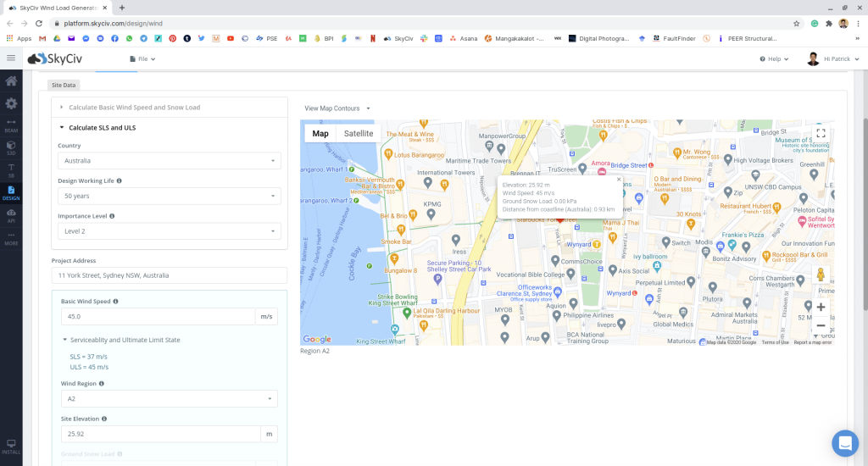Image resolution: width=868 pixels, height=466 pixels.
Task: Click the Street View pegman icon
Action: pyautogui.click(x=820, y=275)
